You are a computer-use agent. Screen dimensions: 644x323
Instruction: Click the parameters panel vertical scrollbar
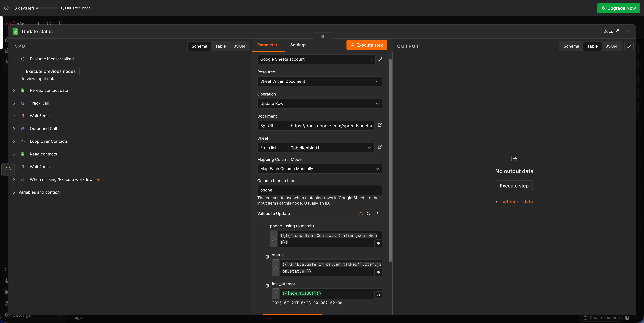coord(390,160)
